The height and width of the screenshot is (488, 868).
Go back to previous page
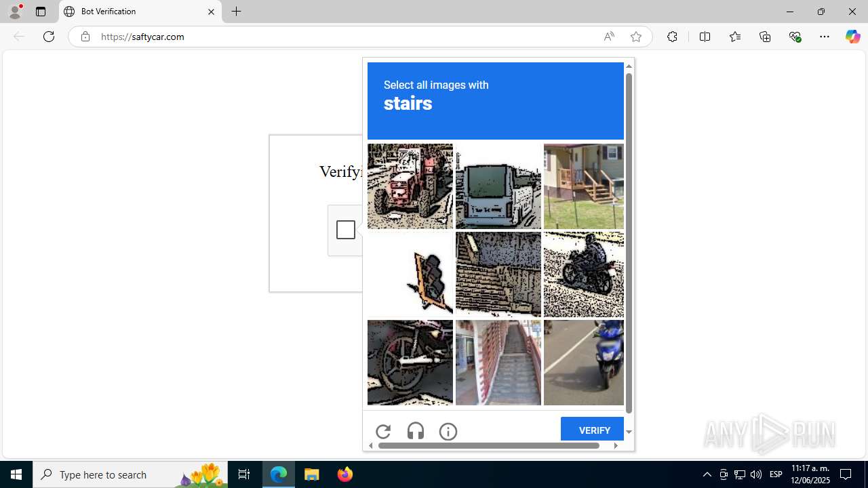[x=19, y=37]
